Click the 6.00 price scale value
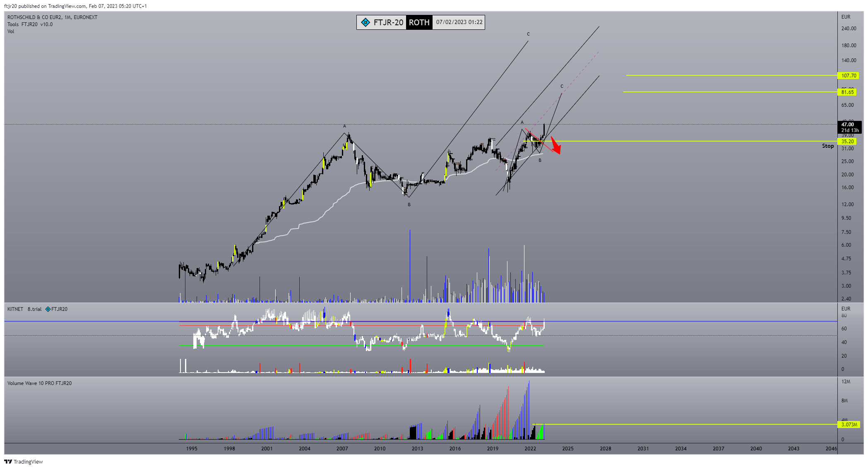The image size is (868, 469). tap(846, 245)
